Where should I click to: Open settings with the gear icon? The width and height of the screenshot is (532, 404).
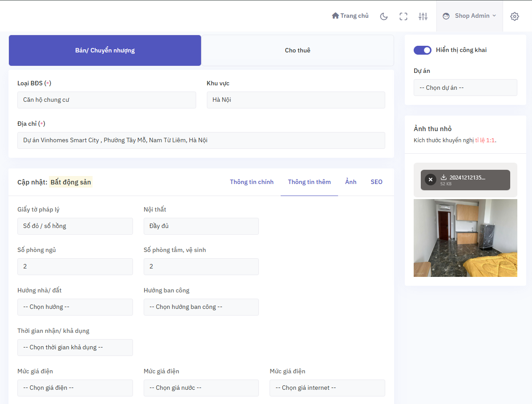tap(514, 16)
